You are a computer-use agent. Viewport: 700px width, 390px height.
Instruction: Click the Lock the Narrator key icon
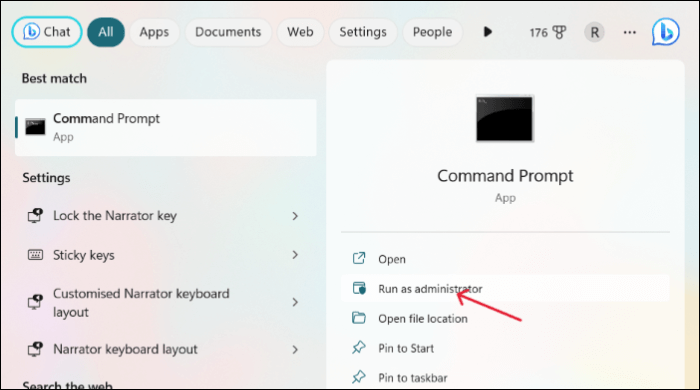(x=35, y=216)
